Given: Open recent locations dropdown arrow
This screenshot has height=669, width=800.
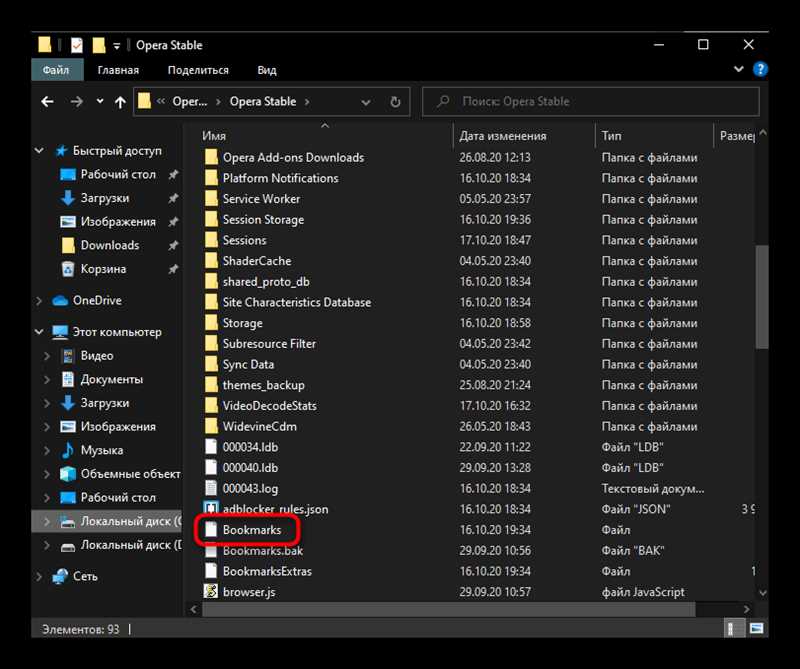Looking at the screenshot, I should (x=100, y=101).
